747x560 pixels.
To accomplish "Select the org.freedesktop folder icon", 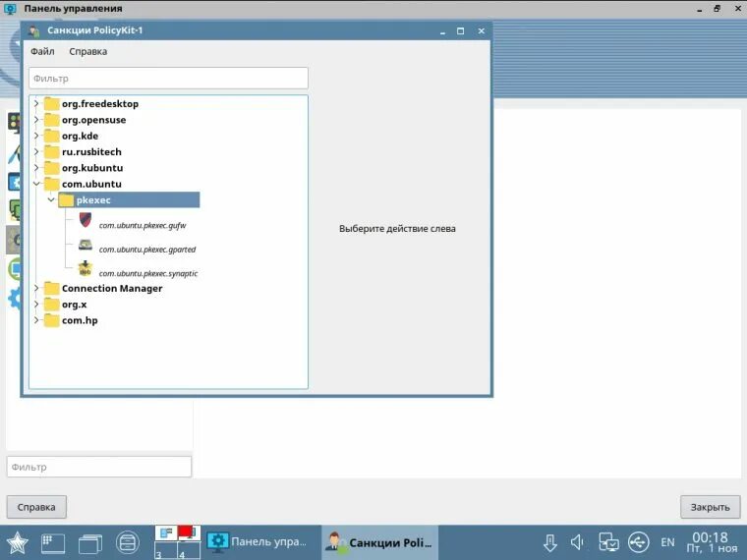I will [51, 103].
